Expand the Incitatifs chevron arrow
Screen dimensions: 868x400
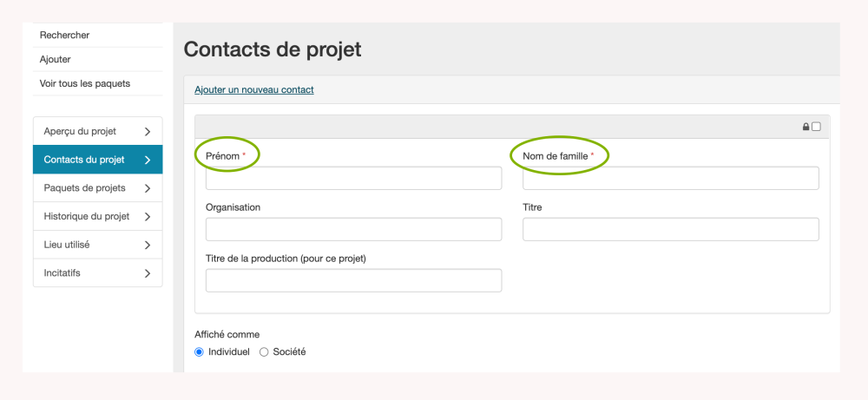(148, 273)
